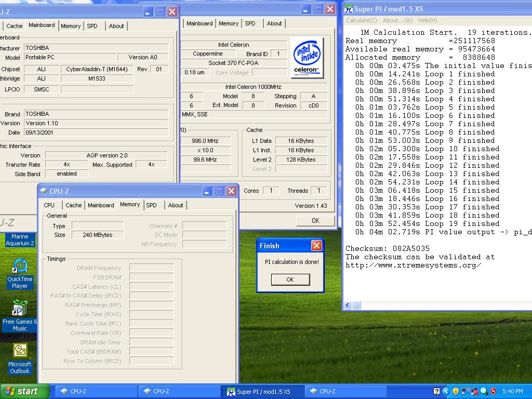
Task: Click the Super PI horizontal scrollbar thumb
Action: tap(356, 305)
